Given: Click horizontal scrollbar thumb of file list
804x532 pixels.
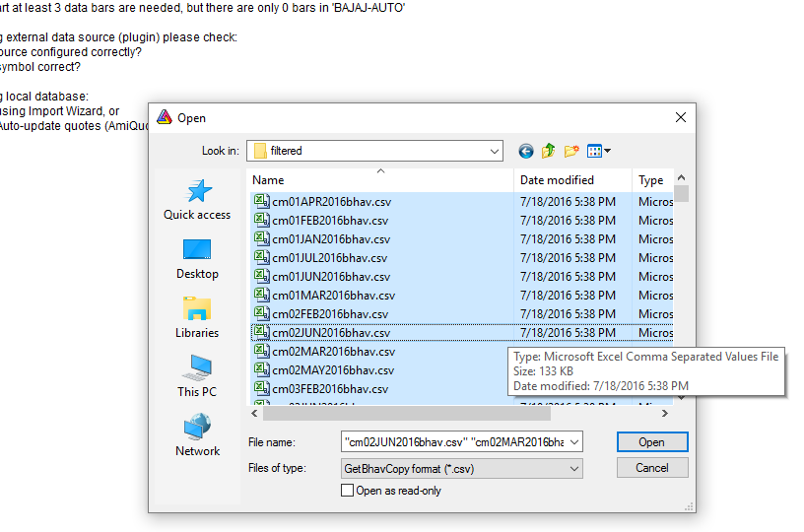Looking at the screenshot, I should point(407,413).
